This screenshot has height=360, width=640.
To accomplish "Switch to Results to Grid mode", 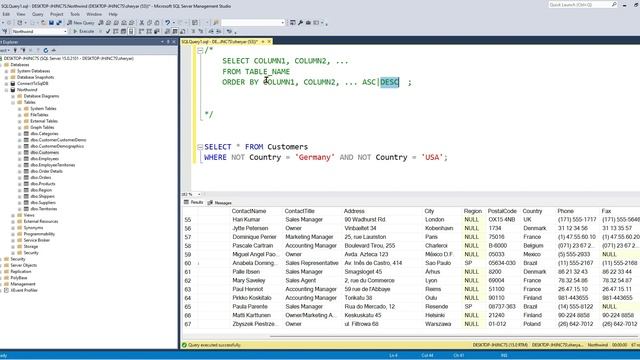I will click(175, 31).
